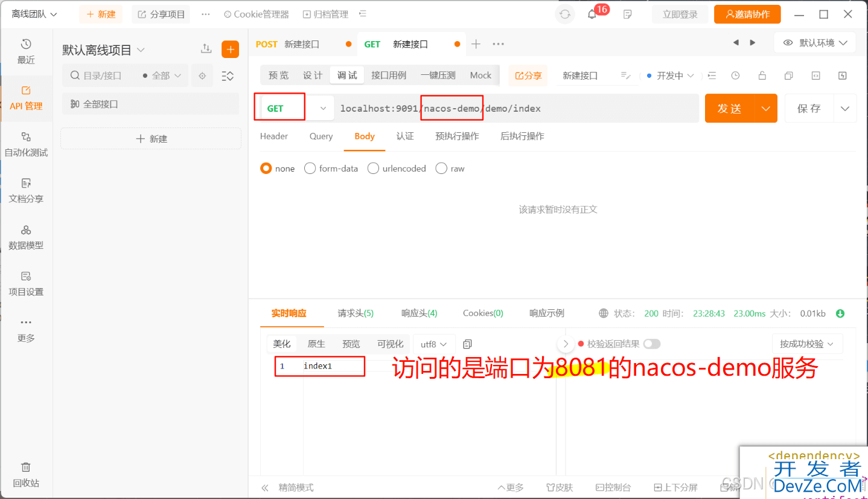Click the lightning bolt icon in toolbar
This screenshot has height=499, width=868.
(843, 76)
